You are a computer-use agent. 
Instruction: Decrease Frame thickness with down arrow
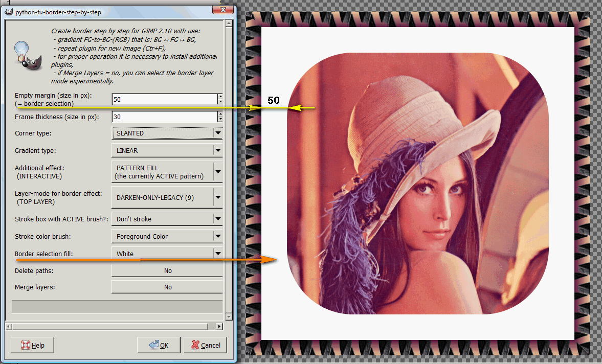pos(220,119)
